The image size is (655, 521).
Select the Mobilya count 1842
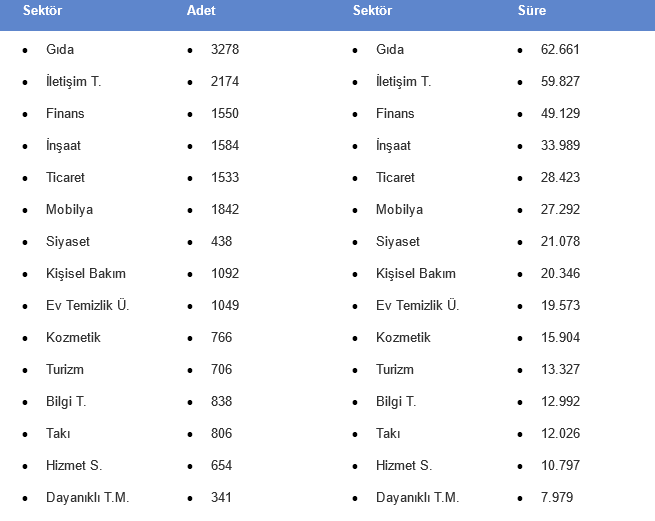225,210
